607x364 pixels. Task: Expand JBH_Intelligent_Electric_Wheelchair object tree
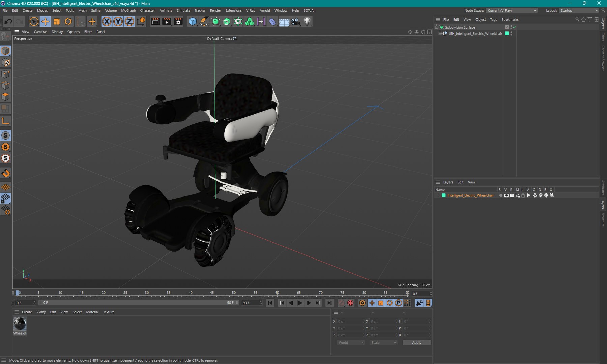[x=440, y=34]
